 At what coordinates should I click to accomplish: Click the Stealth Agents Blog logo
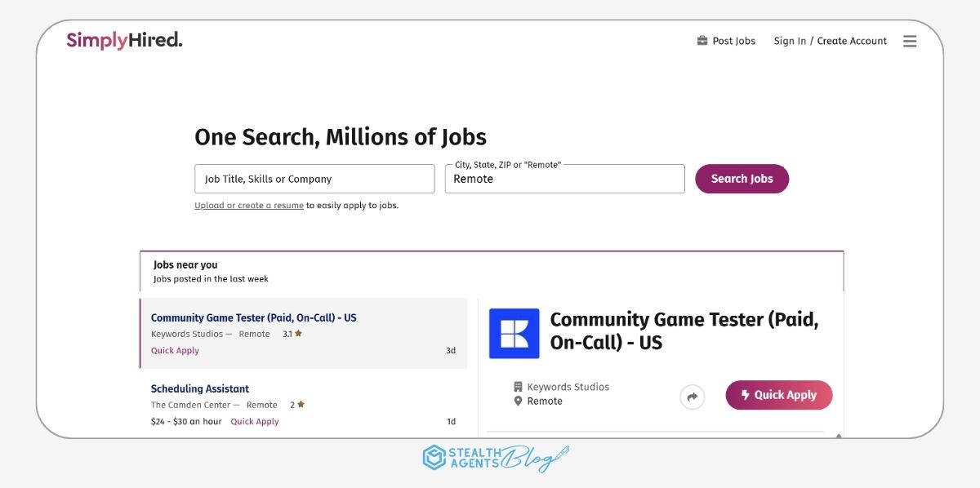pos(492,459)
